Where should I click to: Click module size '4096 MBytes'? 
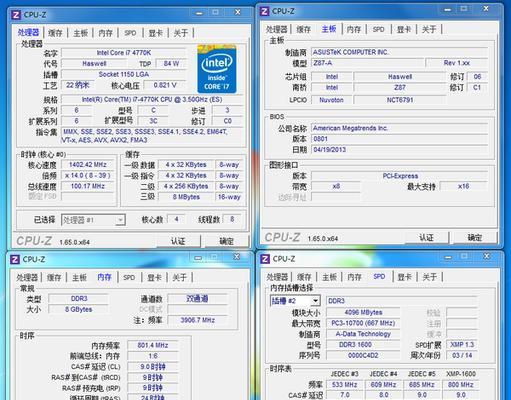(x=363, y=312)
